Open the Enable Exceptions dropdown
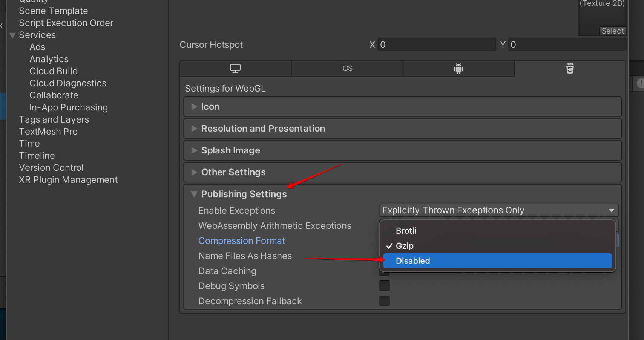This screenshot has width=644, height=340. tap(499, 210)
